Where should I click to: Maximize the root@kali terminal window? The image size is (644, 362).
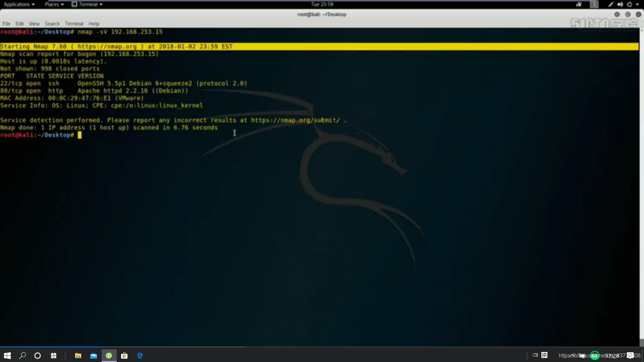pos(628,14)
